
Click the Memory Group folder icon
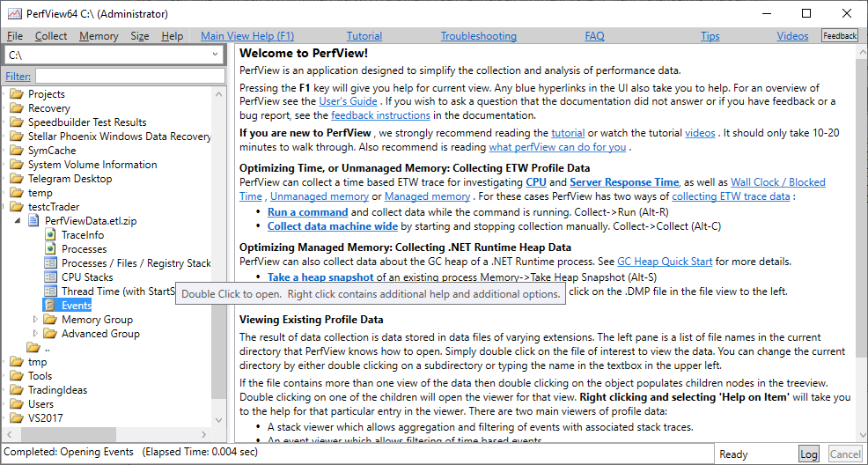tap(50, 320)
